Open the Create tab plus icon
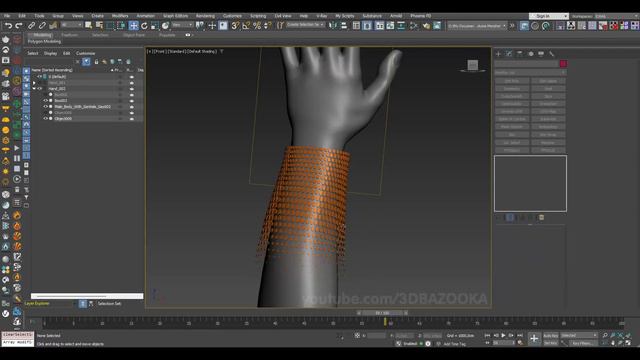Screen dimensions: 640x360 [x=498, y=54]
